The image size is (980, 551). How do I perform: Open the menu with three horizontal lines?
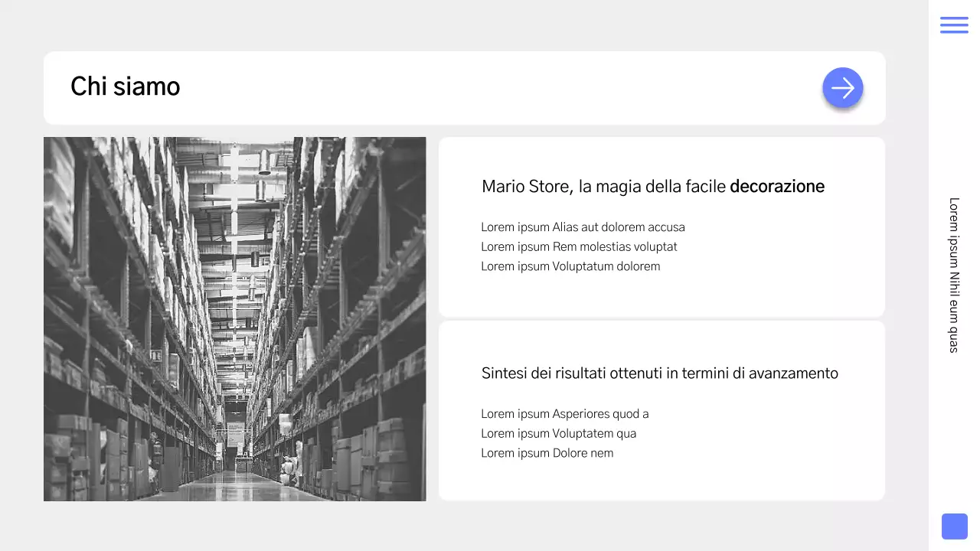click(954, 24)
